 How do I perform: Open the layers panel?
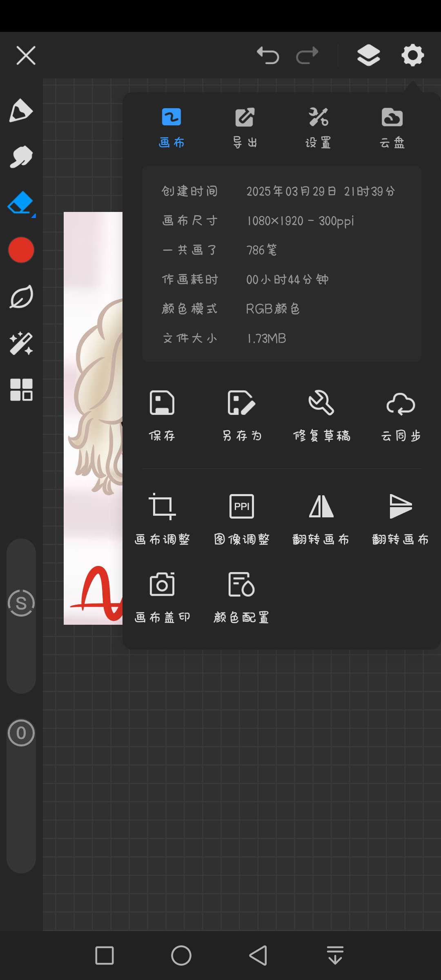[369, 55]
